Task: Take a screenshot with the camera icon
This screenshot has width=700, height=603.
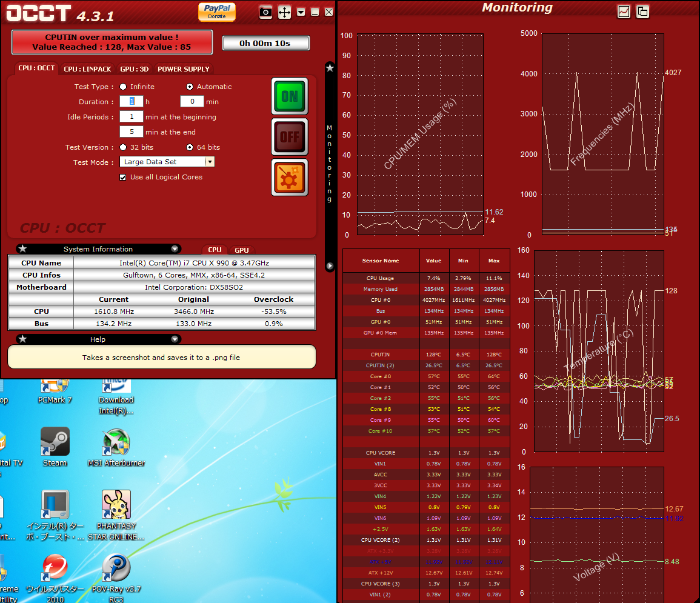Action: tap(265, 12)
